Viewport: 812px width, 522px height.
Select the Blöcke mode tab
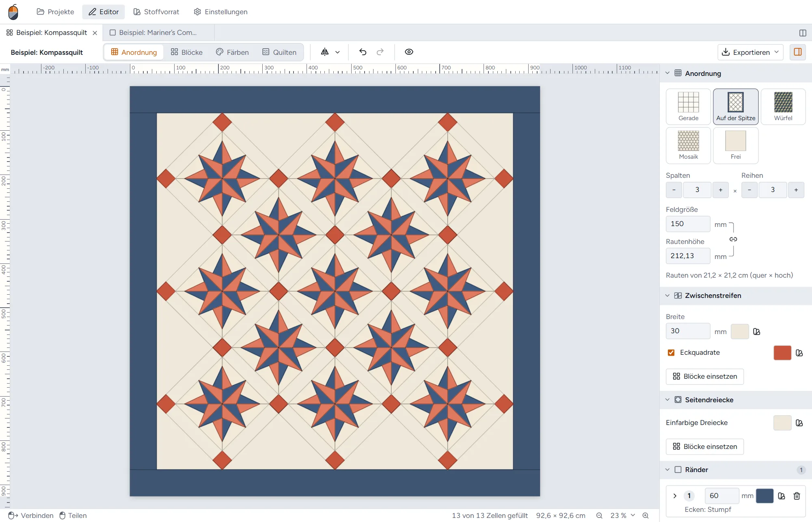(187, 52)
